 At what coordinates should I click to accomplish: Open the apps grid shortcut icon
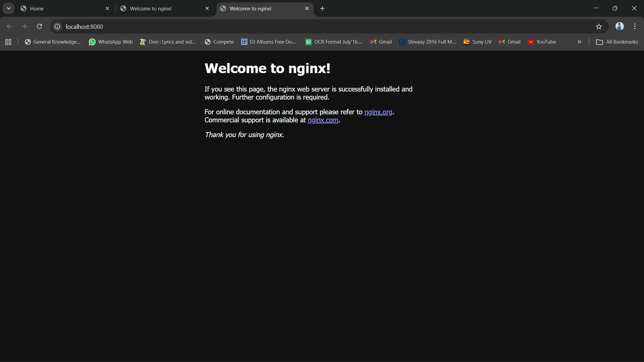click(x=8, y=42)
